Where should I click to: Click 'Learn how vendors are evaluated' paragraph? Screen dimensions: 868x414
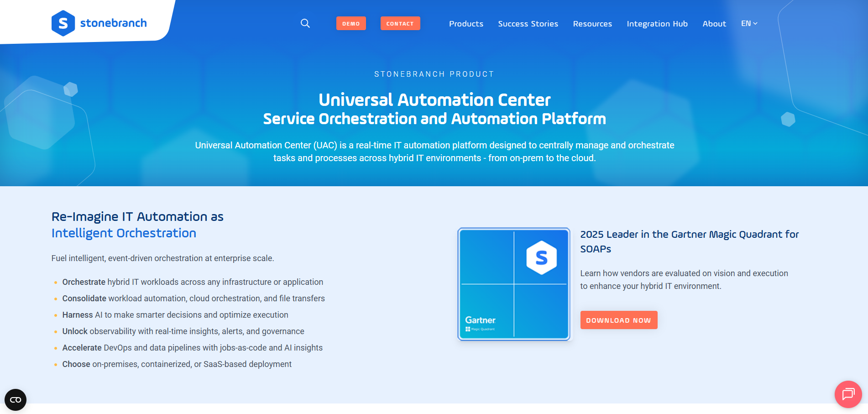click(x=684, y=280)
